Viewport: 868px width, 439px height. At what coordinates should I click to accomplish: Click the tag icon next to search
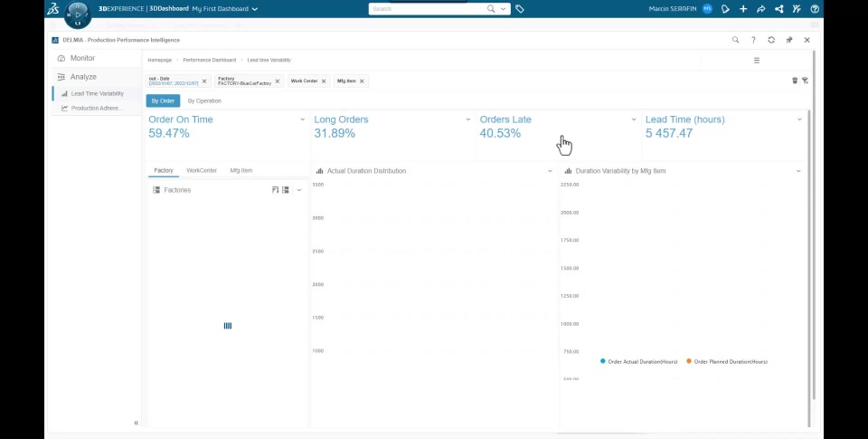519,9
